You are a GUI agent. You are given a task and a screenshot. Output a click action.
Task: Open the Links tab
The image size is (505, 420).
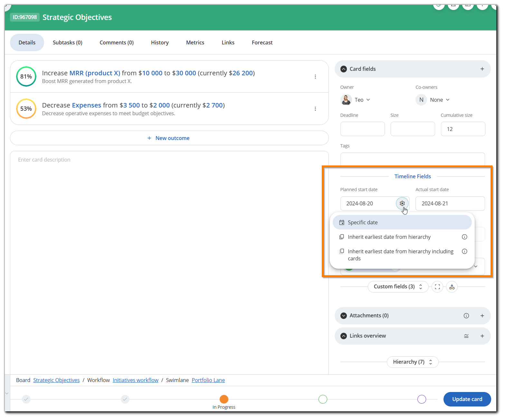(228, 42)
